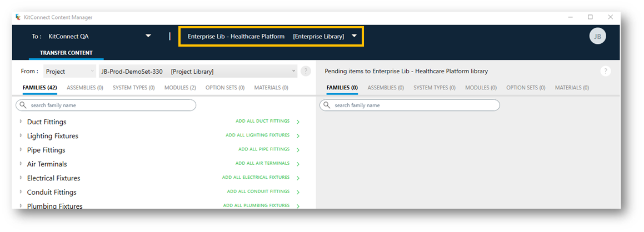Click Add All Electrical Fixtures link
The width and height of the screenshot is (644, 232).
pyautogui.click(x=256, y=178)
